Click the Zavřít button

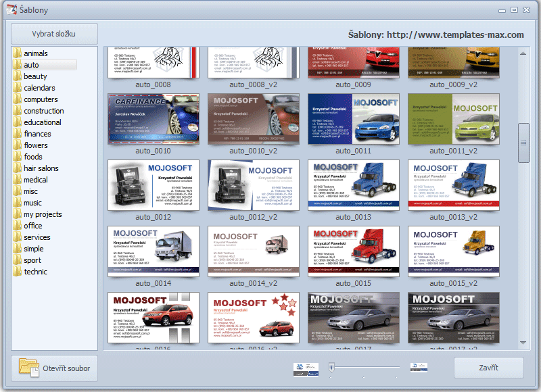pyautogui.click(x=488, y=368)
